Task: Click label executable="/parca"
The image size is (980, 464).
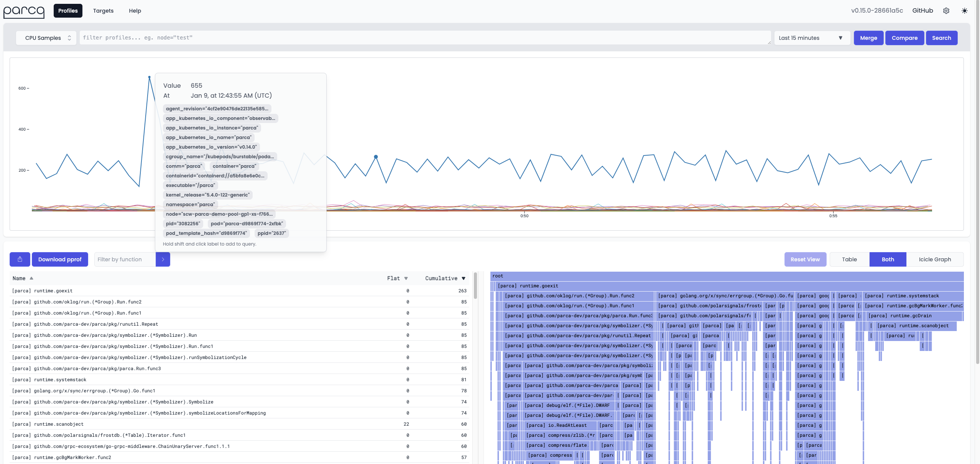Action: [191, 185]
